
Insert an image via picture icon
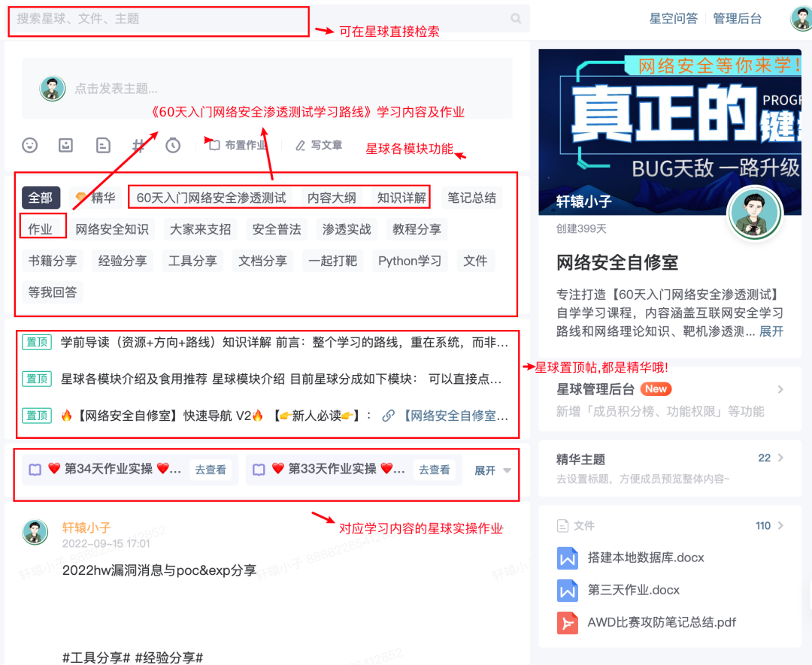[x=65, y=145]
